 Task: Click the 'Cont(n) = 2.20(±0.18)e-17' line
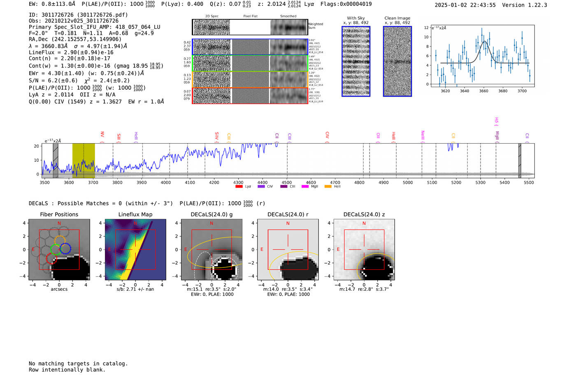(70, 58)
